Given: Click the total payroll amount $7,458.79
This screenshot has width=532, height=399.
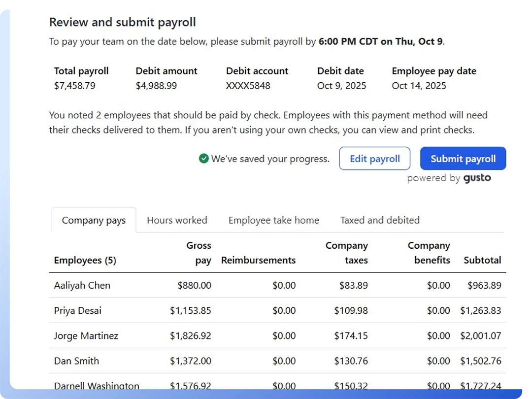Looking at the screenshot, I should coord(75,86).
